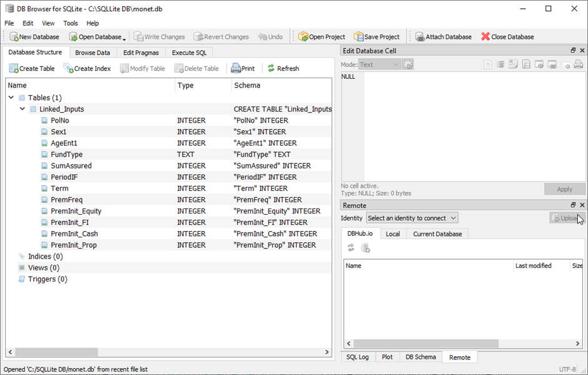This screenshot has height=375, width=588.
Task: Switch to the Execute SQL tab
Action: (189, 53)
